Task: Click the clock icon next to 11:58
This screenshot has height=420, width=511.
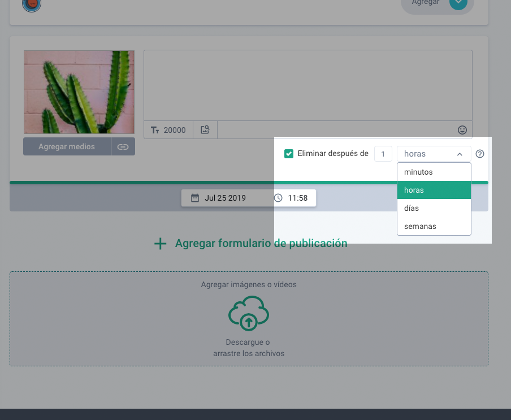Action: coord(278,198)
